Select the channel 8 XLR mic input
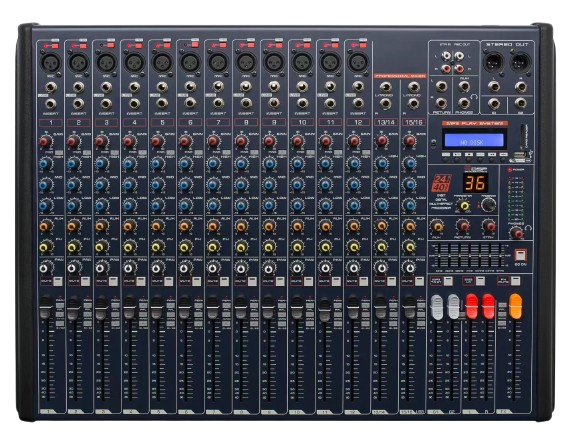 click(246, 63)
